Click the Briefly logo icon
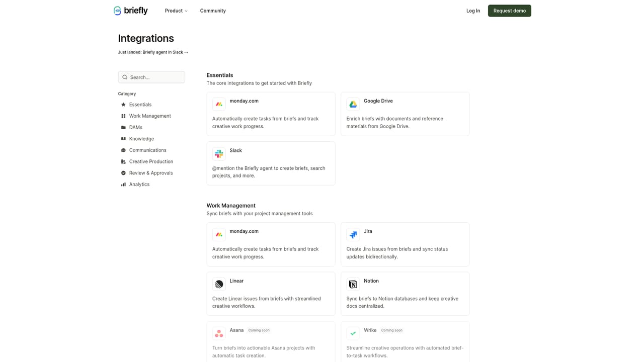644x362 pixels. [117, 11]
